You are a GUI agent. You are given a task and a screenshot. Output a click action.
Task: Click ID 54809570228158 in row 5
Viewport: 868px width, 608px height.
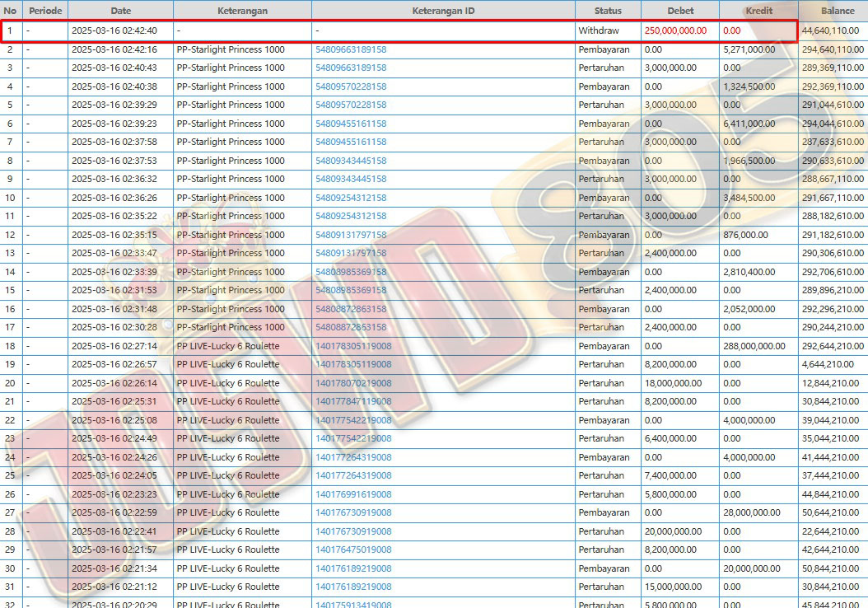[x=351, y=105]
